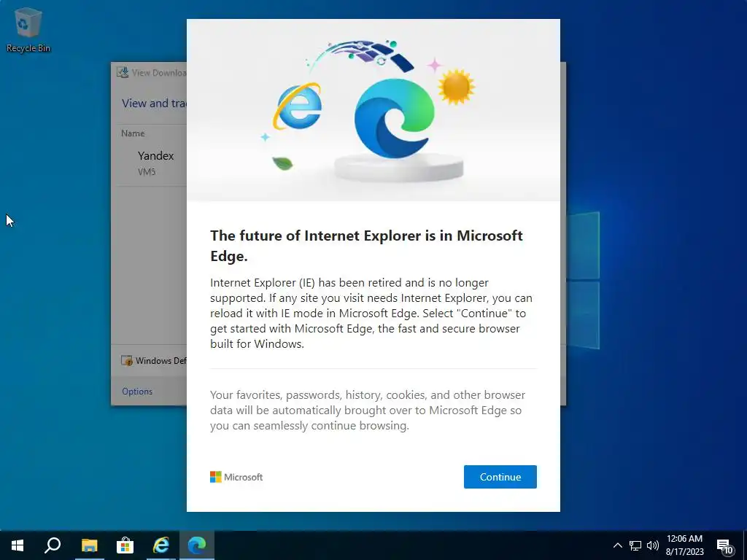Screen dimensions: 747x560
Task: Launch File Explorer from taskbar
Action: (89, 545)
